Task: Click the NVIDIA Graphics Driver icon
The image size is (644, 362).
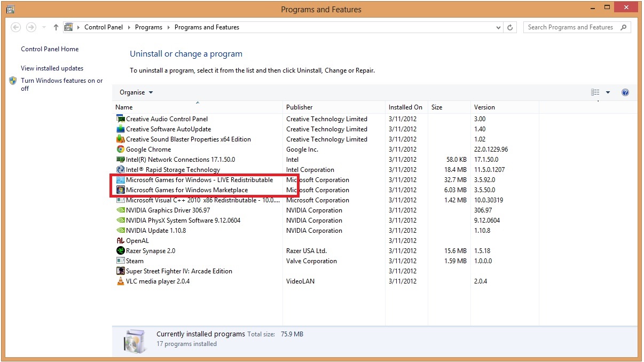Action: 120,210
